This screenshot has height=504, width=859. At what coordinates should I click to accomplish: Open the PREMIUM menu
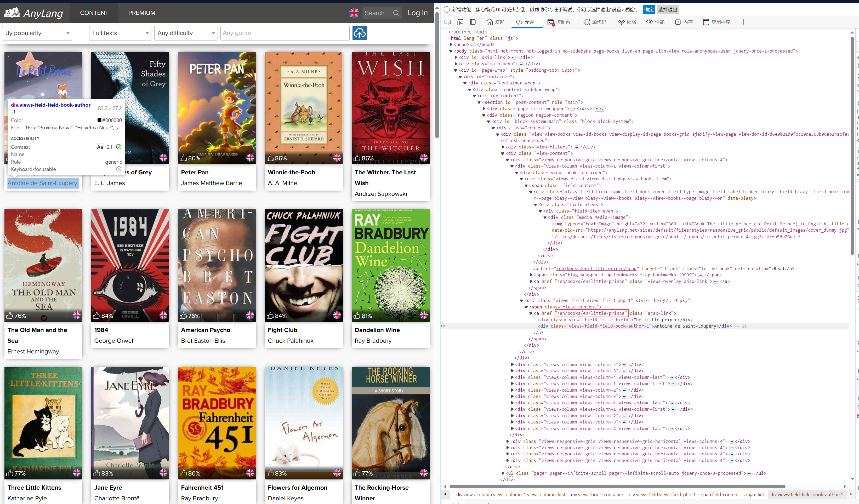pos(142,13)
